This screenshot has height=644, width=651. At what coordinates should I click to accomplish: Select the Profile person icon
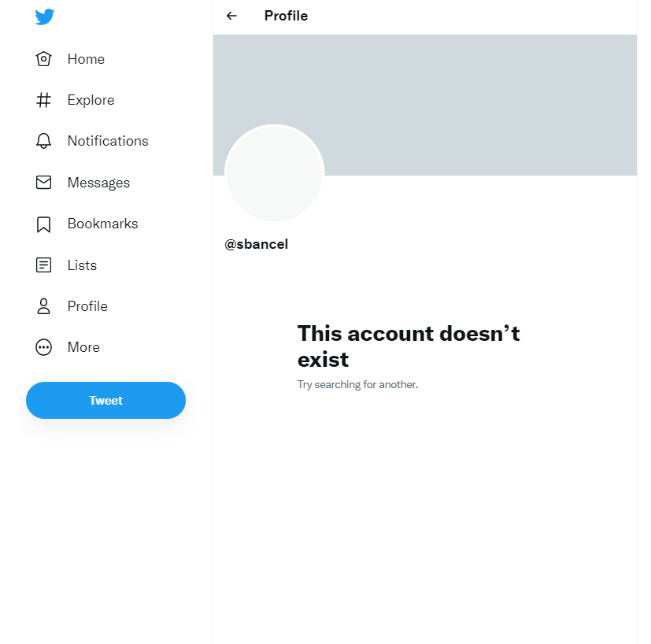pyautogui.click(x=43, y=306)
